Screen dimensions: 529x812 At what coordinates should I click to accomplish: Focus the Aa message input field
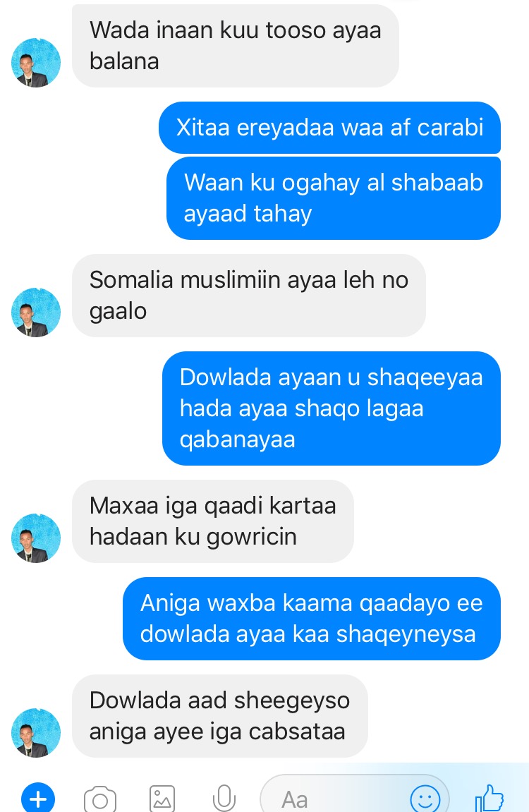(x=355, y=797)
